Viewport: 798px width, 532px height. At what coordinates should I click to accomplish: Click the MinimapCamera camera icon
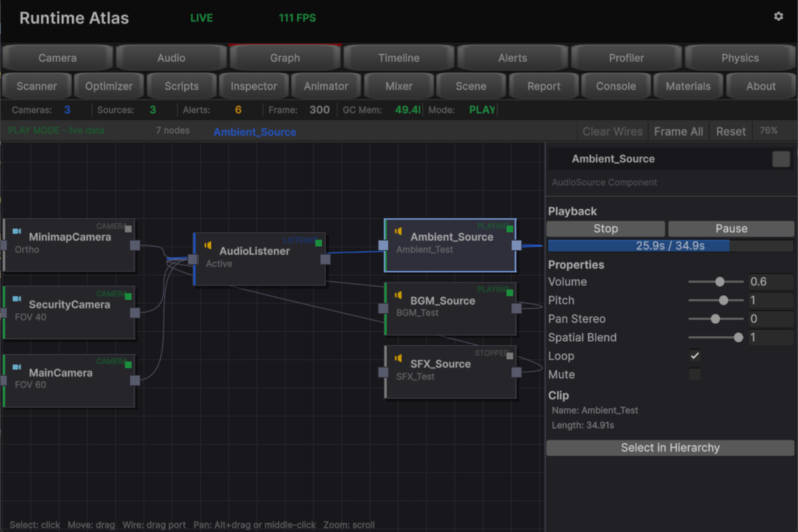(x=17, y=231)
